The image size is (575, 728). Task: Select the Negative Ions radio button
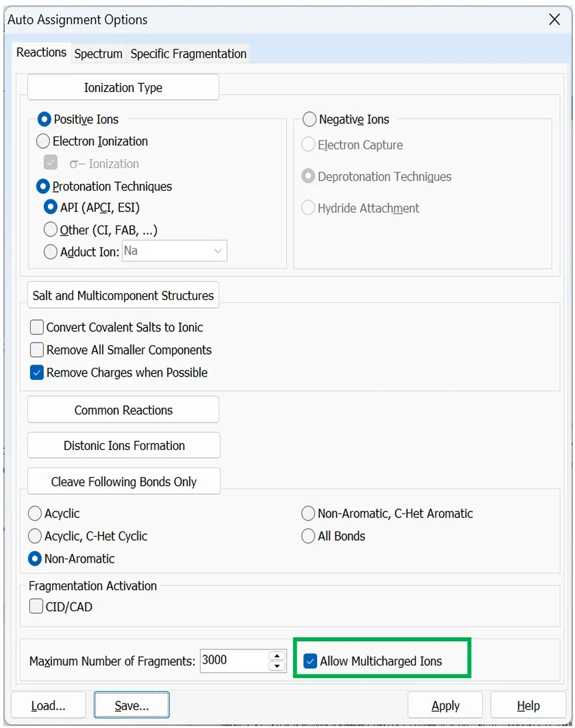pos(310,119)
